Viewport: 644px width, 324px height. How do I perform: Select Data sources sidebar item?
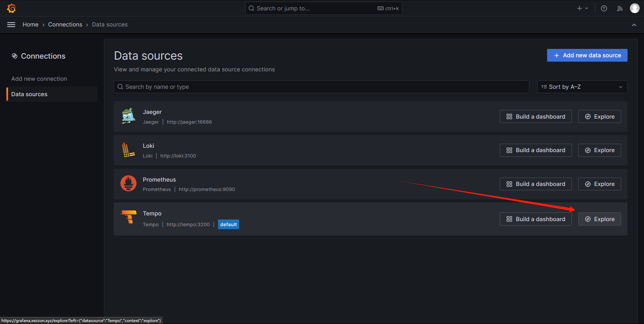30,94
